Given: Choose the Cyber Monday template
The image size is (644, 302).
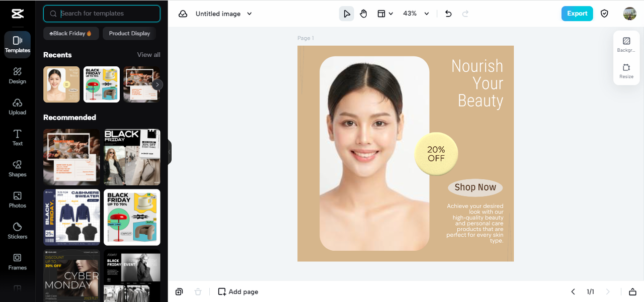Looking at the screenshot, I should 71,275.
